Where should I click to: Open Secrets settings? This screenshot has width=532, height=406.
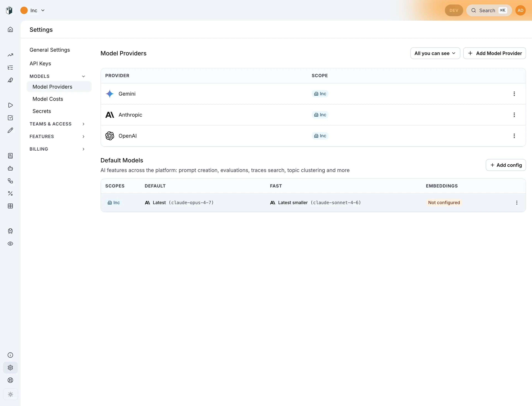pos(42,111)
